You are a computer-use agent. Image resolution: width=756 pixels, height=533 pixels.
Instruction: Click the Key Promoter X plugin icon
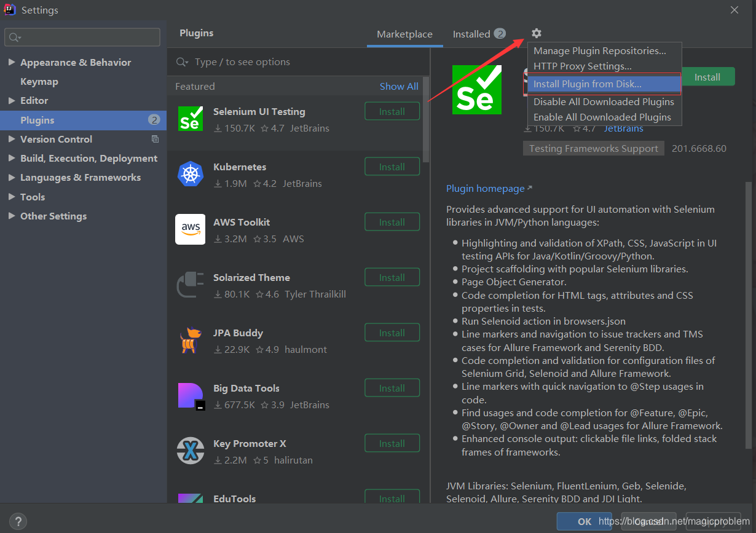(x=191, y=451)
